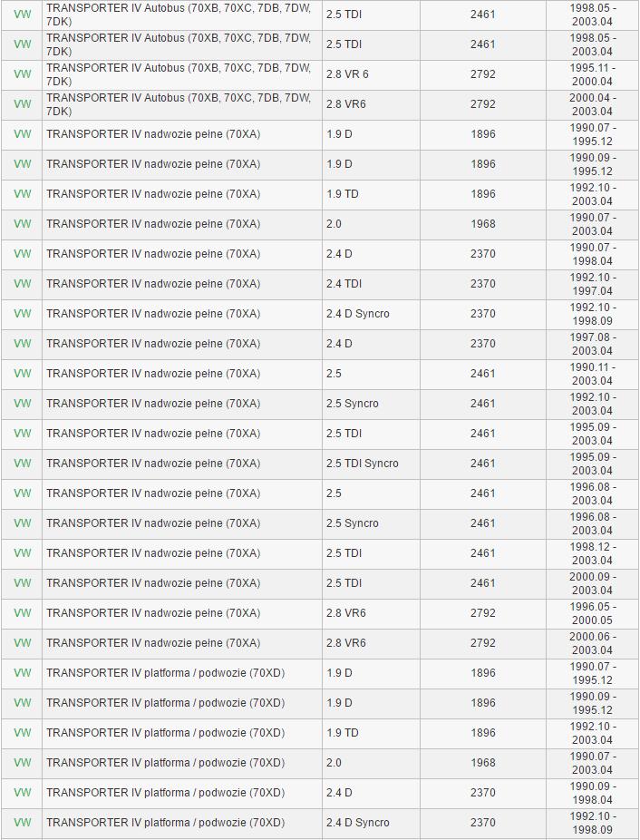This screenshot has height=840, width=640.
Task: Select the date range 1997.08 - 2003.04
Action: [592, 344]
